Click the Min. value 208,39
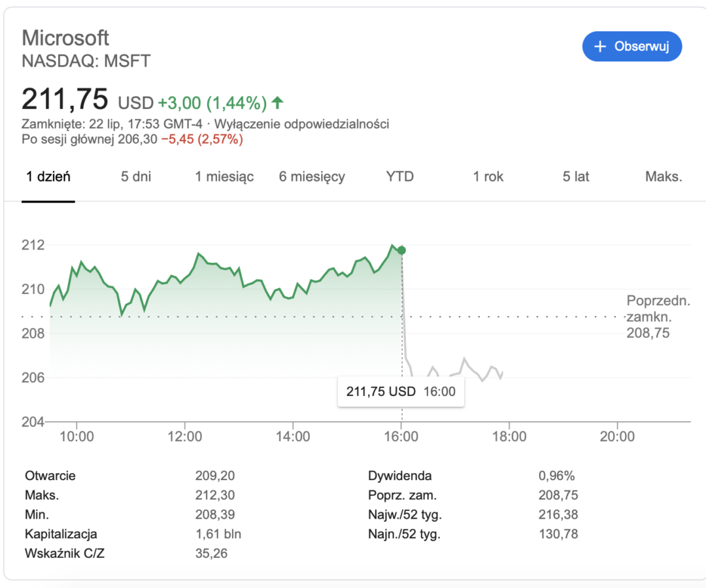706x588 pixels. 215,514
